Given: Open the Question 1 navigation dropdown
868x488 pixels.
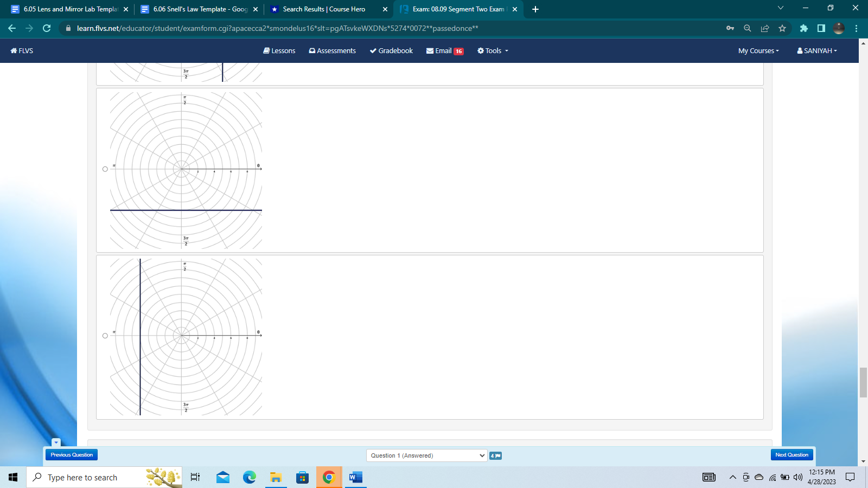Looking at the screenshot, I should tap(426, 455).
